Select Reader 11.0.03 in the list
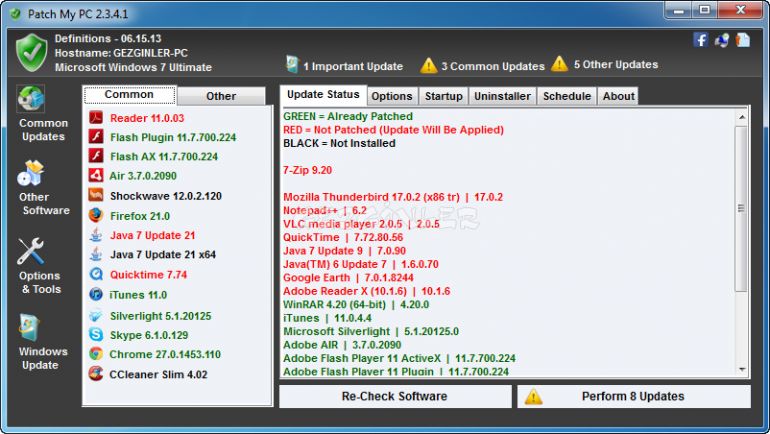This screenshot has height=434, width=770. click(147, 118)
